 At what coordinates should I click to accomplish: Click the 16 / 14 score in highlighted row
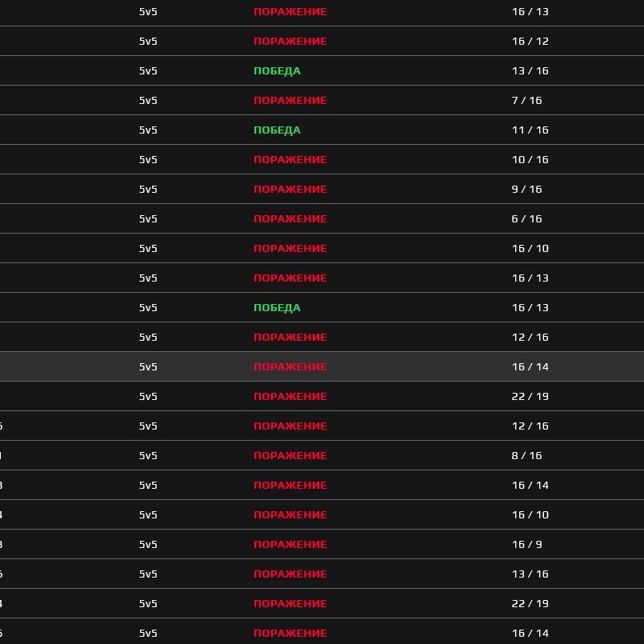pyautogui.click(x=530, y=366)
